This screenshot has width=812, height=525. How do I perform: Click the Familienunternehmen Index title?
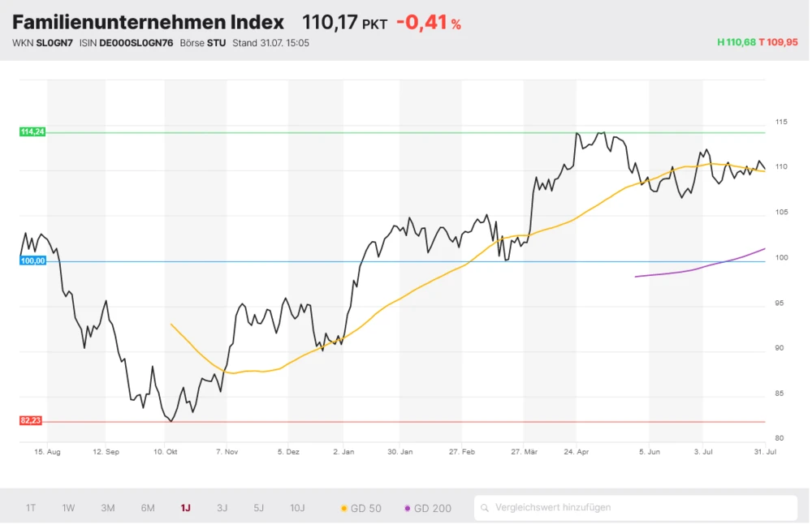coord(148,23)
